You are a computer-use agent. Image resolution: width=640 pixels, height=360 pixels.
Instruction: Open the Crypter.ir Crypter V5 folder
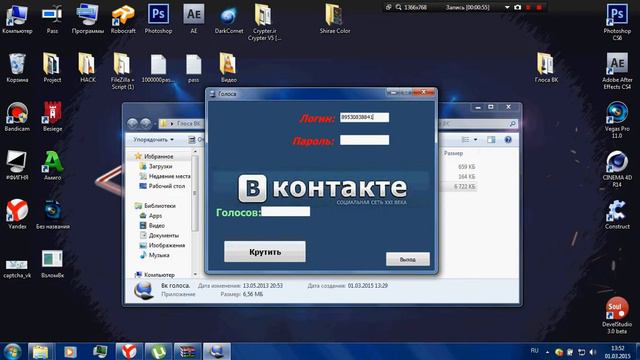264,22
